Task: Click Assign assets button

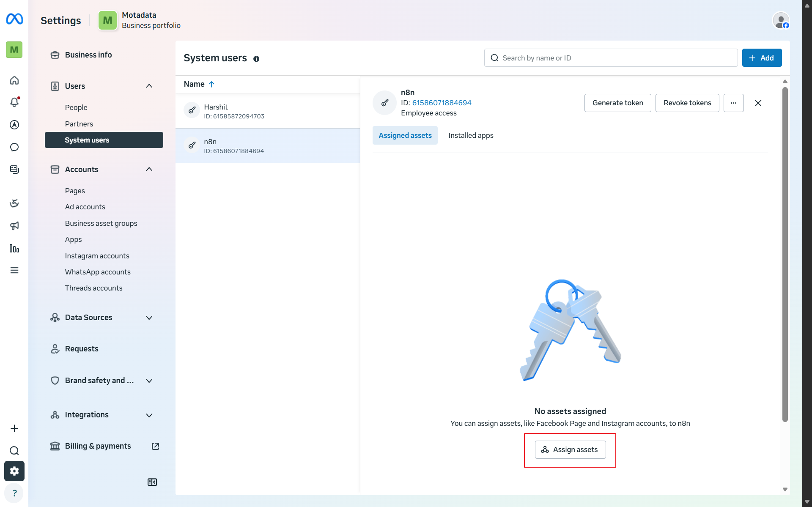Action: [x=570, y=450]
